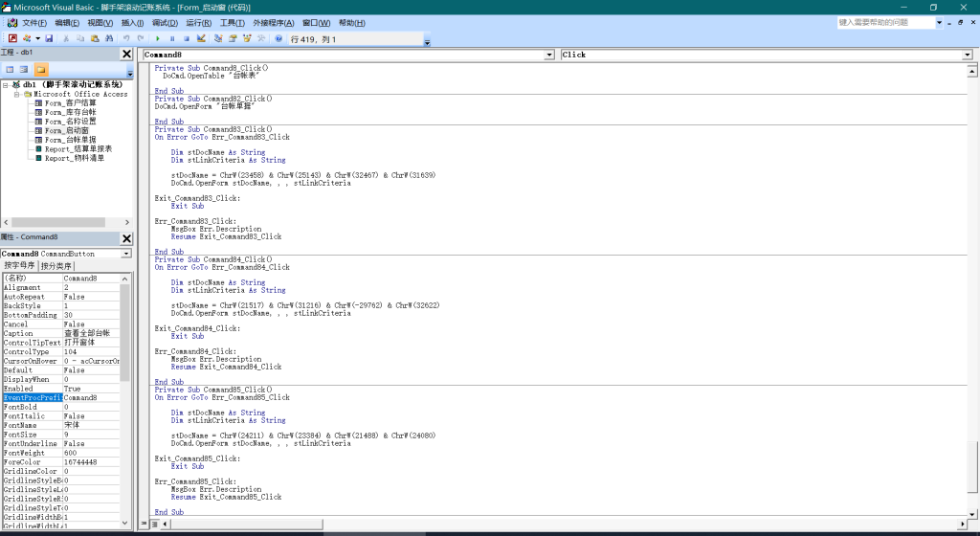Image resolution: width=980 pixels, height=536 pixels.
Task: Open the Help question mark icon
Action: point(278,38)
